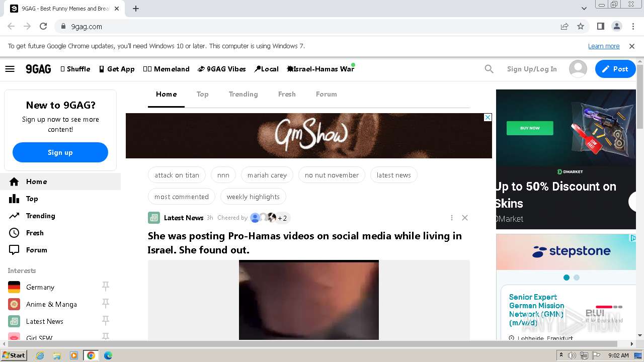Open Shuffle in the top navigation
The image size is (644, 362).
tap(75, 69)
